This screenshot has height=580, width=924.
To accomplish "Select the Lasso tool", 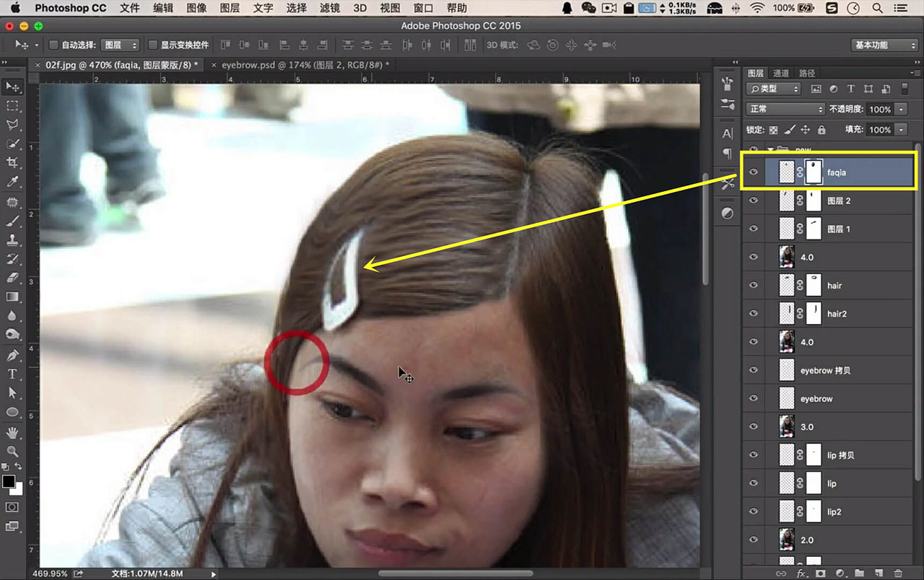I will 12,125.
